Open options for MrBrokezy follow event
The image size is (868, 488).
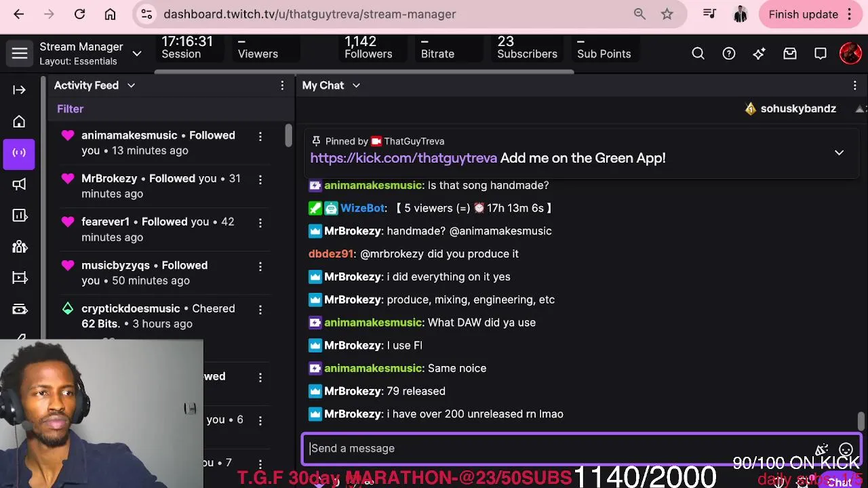pyautogui.click(x=260, y=180)
